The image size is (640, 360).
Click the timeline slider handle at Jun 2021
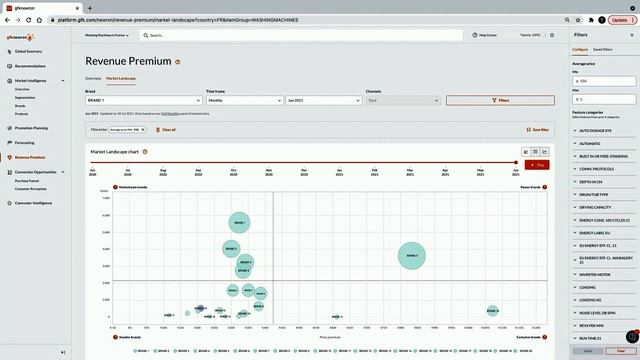pos(516,162)
